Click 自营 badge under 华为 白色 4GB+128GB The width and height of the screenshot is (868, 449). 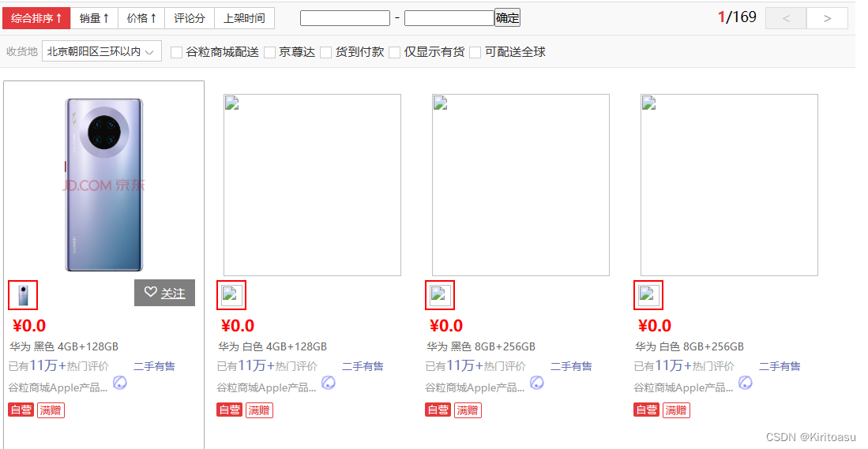(229, 410)
